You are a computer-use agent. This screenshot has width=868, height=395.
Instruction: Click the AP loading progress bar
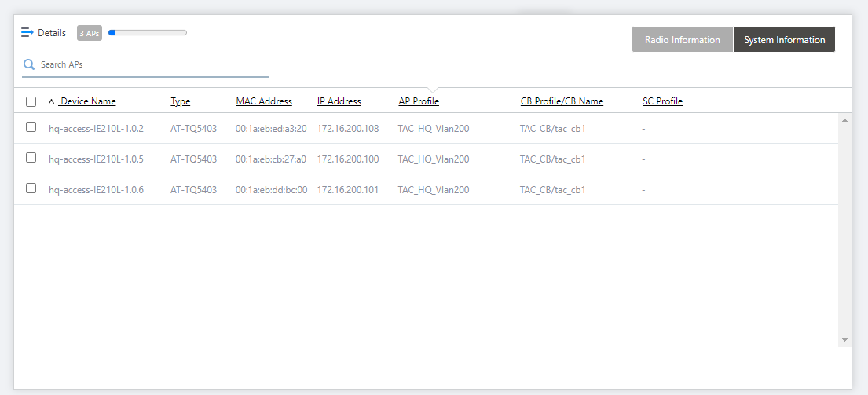tap(148, 33)
